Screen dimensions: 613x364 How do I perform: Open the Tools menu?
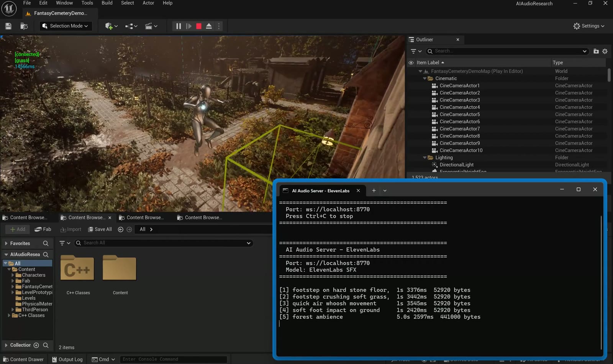(87, 3)
